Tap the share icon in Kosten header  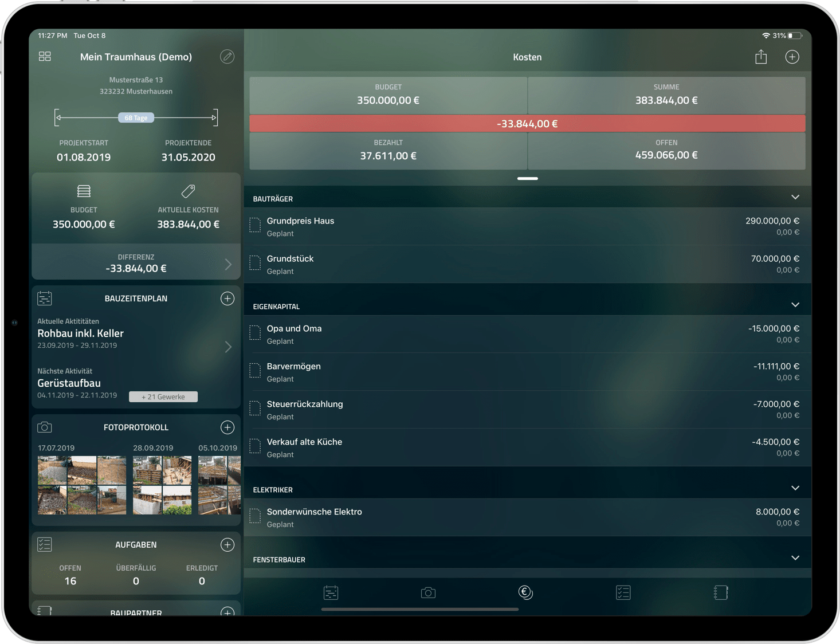point(761,57)
